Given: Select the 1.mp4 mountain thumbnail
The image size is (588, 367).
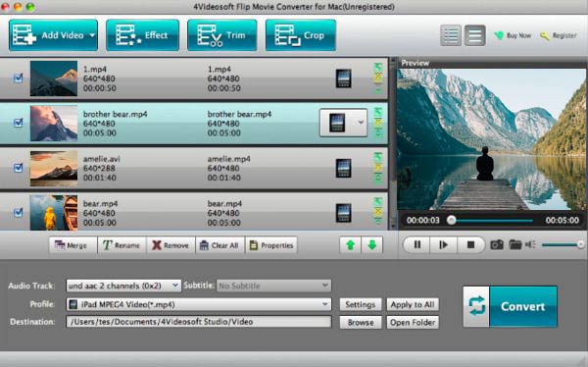Looking at the screenshot, I should [x=54, y=79].
